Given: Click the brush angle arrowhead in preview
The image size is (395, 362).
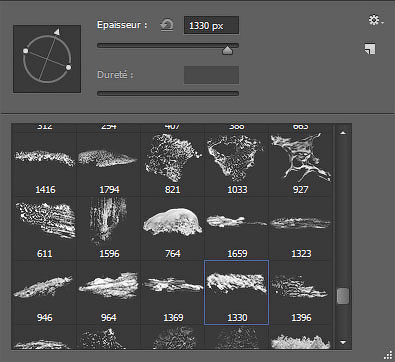Looking at the screenshot, I should pyautogui.click(x=57, y=32).
